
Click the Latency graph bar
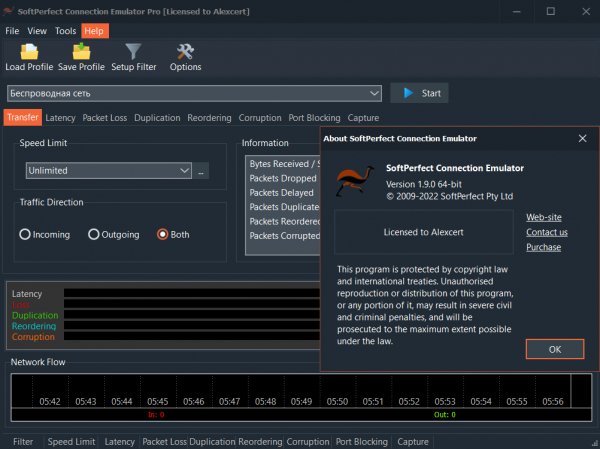192,293
